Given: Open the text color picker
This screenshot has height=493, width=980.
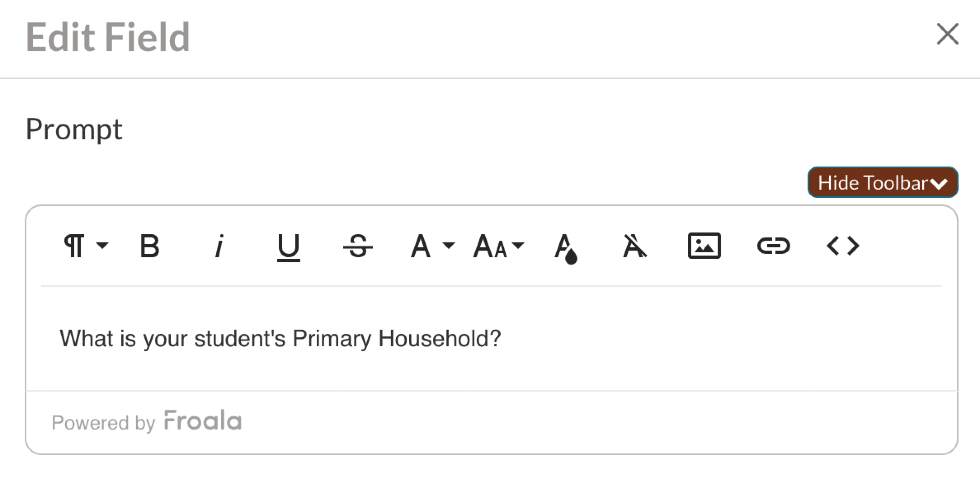Looking at the screenshot, I should pos(565,247).
